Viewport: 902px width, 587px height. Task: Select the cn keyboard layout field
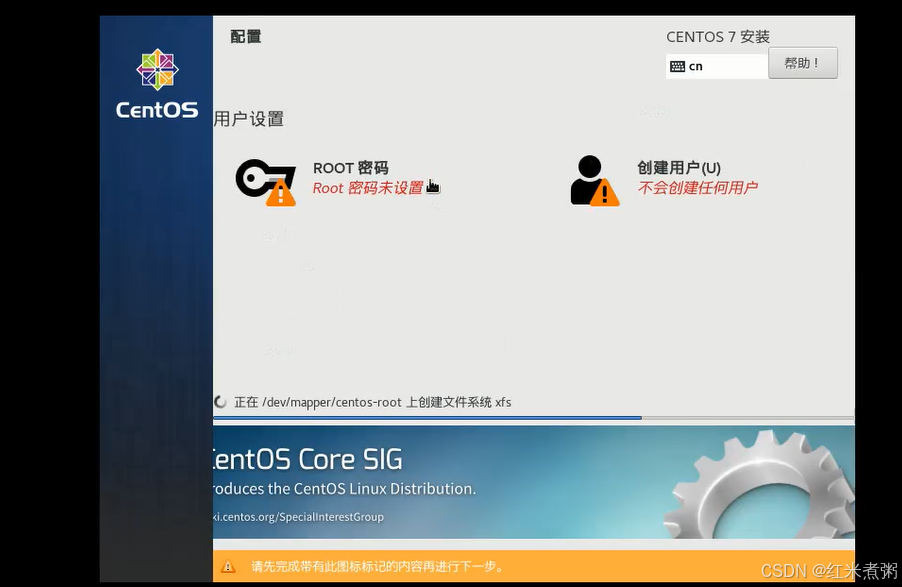[717, 66]
